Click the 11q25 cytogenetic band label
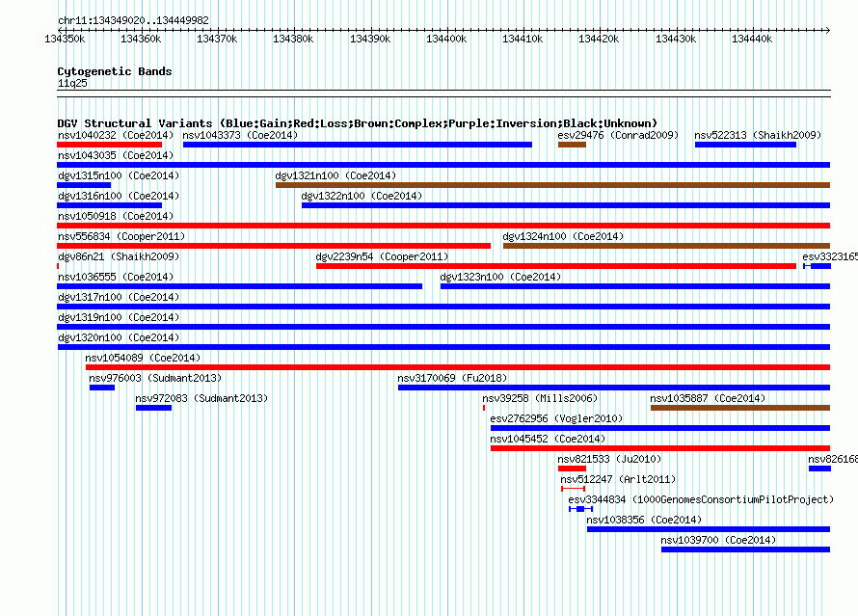Screen dimensions: 858x616 72,83
